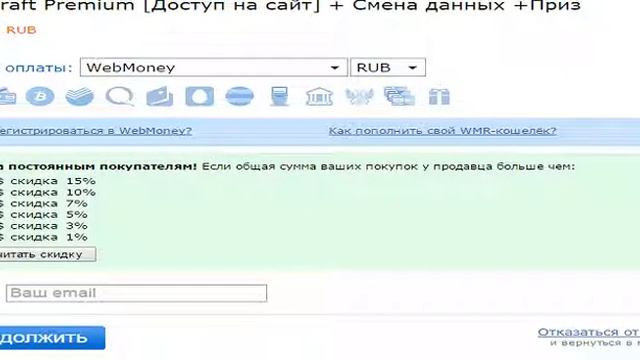
Task: Select the Bitcoin payment icon
Action: click(40, 97)
